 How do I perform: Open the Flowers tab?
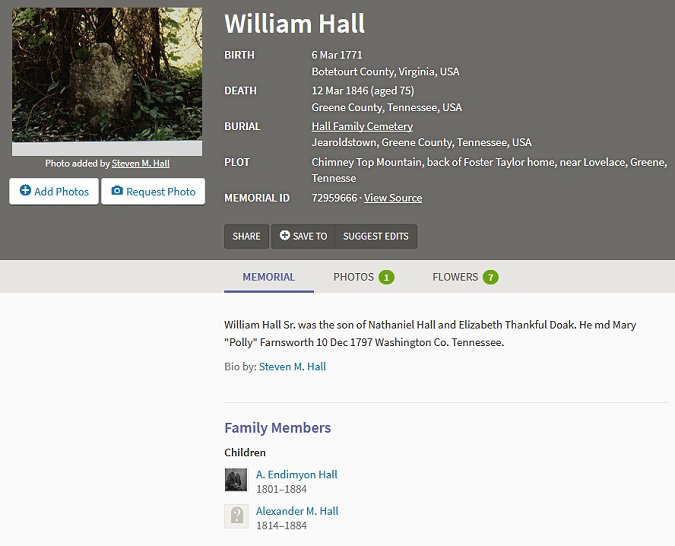(455, 277)
